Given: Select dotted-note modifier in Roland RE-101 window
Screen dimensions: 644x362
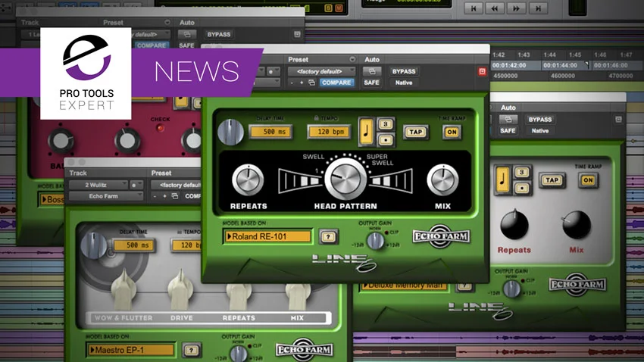Looking at the screenshot, I should (x=385, y=140).
